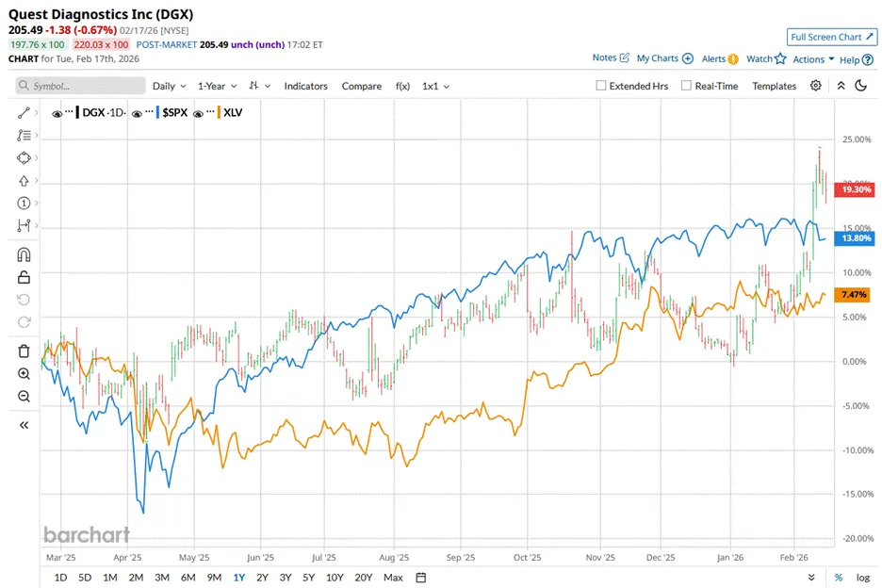Switch to the 5Y time range
Image resolution: width=882 pixels, height=588 pixels.
(x=308, y=578)
